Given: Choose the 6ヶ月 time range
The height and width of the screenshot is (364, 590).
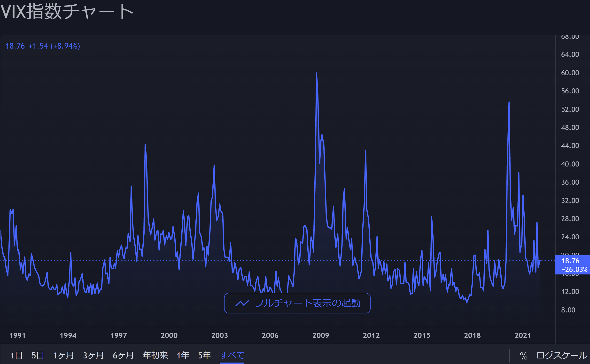Looking at the screenshot, I should [123, 355].
